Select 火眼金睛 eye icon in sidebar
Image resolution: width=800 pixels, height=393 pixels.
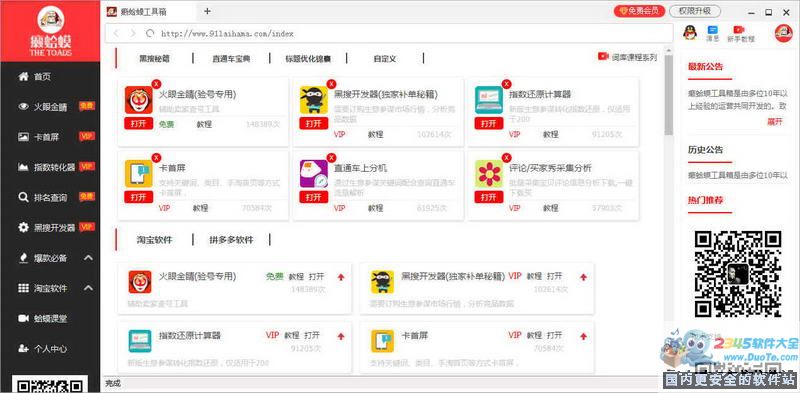23,107
